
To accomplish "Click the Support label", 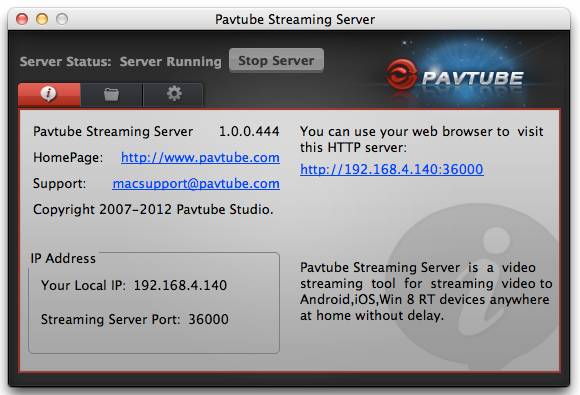I will (x=59, y=183).
